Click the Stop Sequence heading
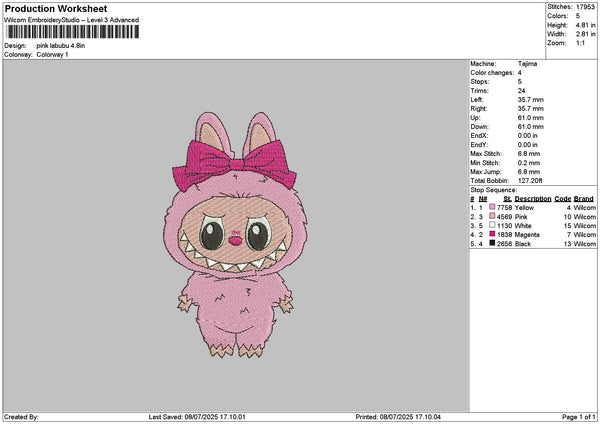Viewport: 600px width, 424px height. [x=493, y=189]
